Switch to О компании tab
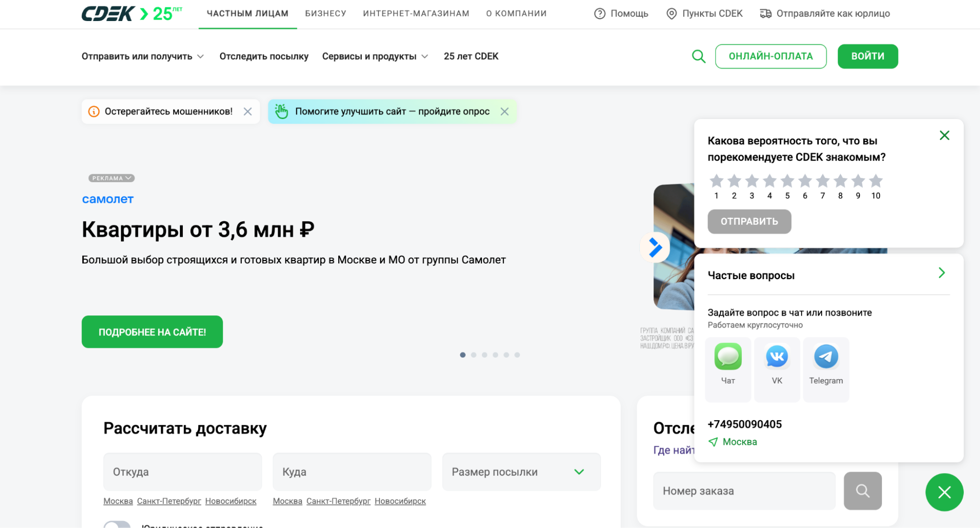980x528 pixels. pyautogui.click(x=516, y=14)
